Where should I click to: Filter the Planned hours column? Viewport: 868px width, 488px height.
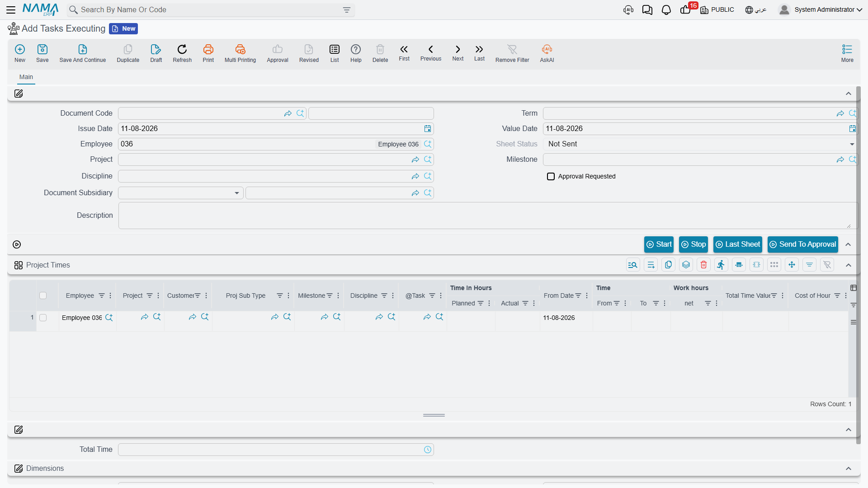481,303
